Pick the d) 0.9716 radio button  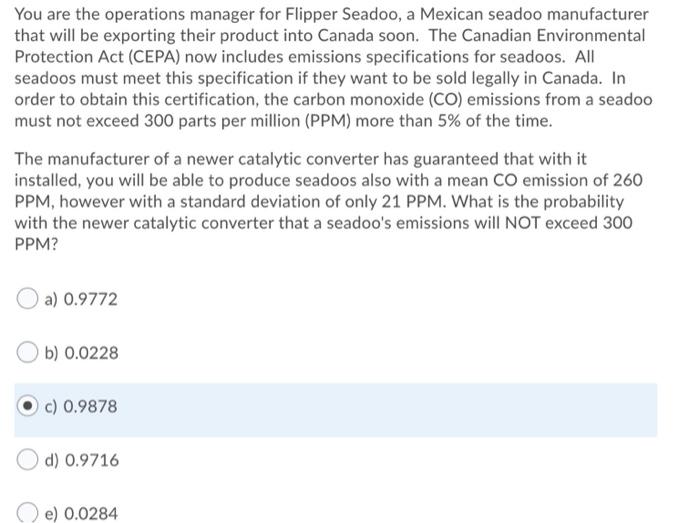click(x=29, y=461)
